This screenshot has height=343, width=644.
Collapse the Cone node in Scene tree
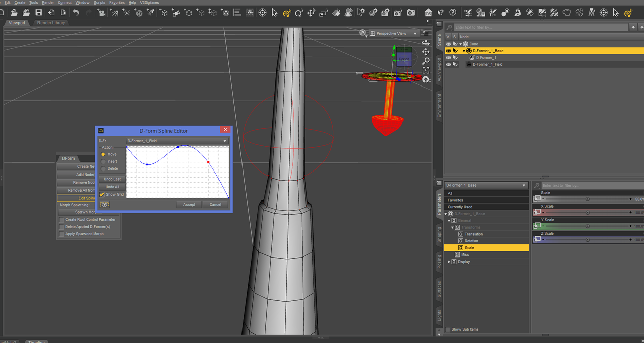click(460, 44)
